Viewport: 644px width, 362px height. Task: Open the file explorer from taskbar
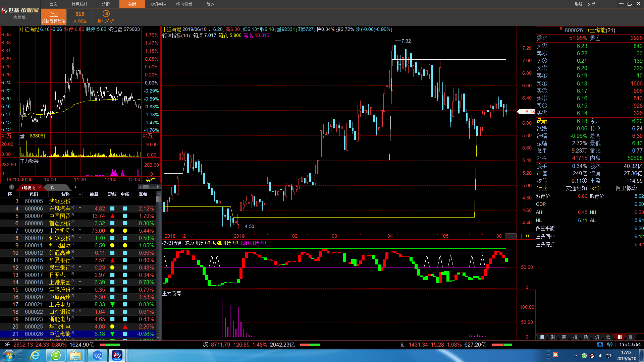click(75, 355)
